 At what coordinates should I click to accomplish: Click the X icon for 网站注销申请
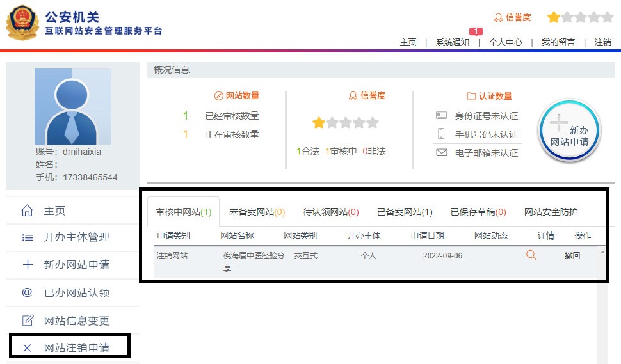pos(27,348)
